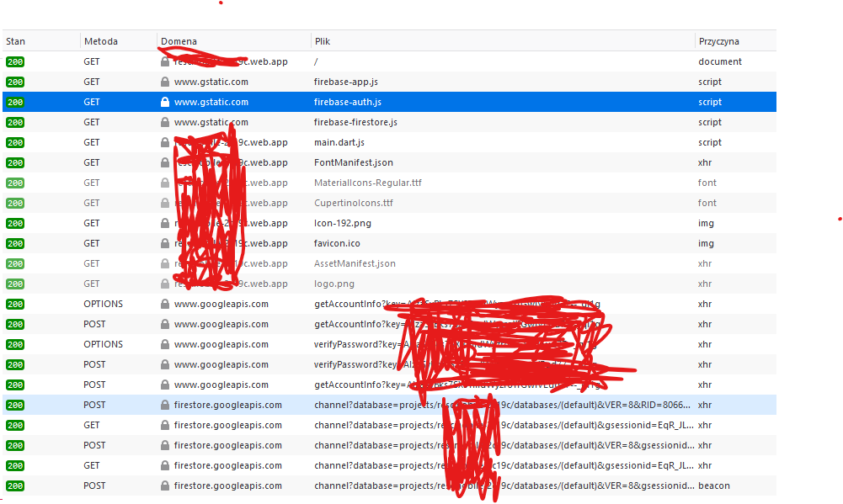Screen dimensions: 843x504
Task: Click the lock icon in the selected firebase-auth.js row
Action: 165,102
